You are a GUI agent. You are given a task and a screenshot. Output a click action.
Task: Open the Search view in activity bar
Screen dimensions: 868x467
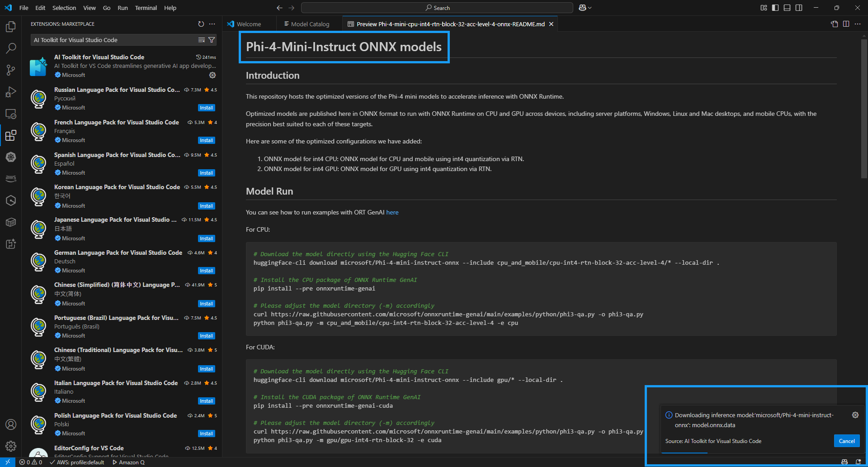pos(11,48)
